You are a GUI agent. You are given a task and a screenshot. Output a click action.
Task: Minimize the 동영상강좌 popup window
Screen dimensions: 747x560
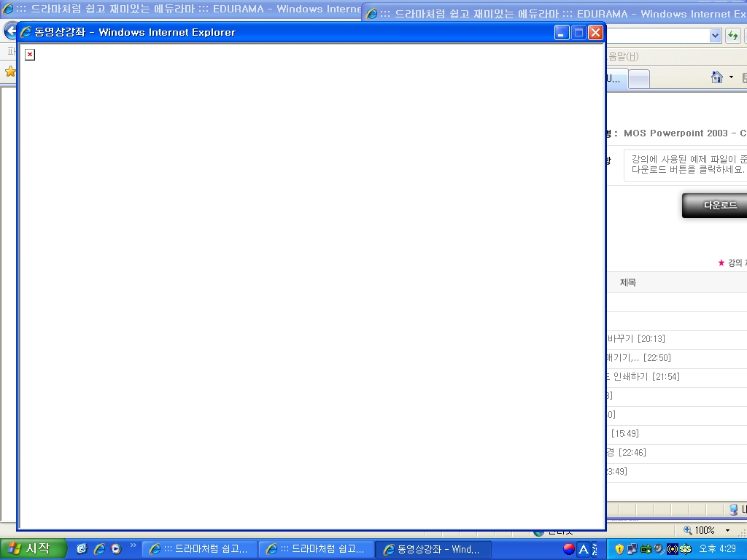562,32
